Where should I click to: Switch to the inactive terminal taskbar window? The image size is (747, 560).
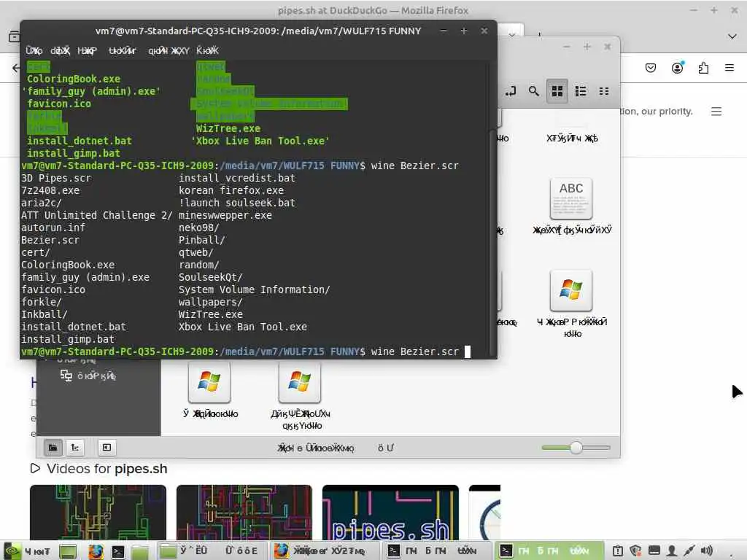click(437, 551)
